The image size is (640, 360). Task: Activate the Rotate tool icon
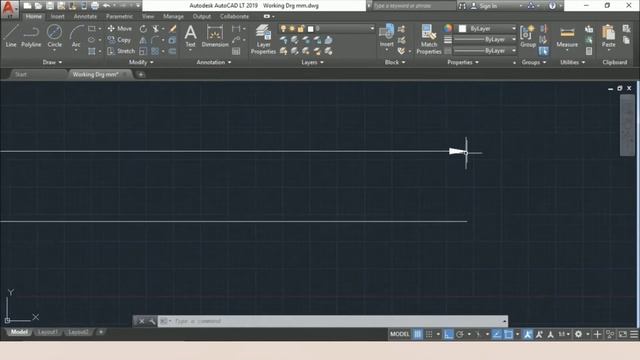pos(143,29)
